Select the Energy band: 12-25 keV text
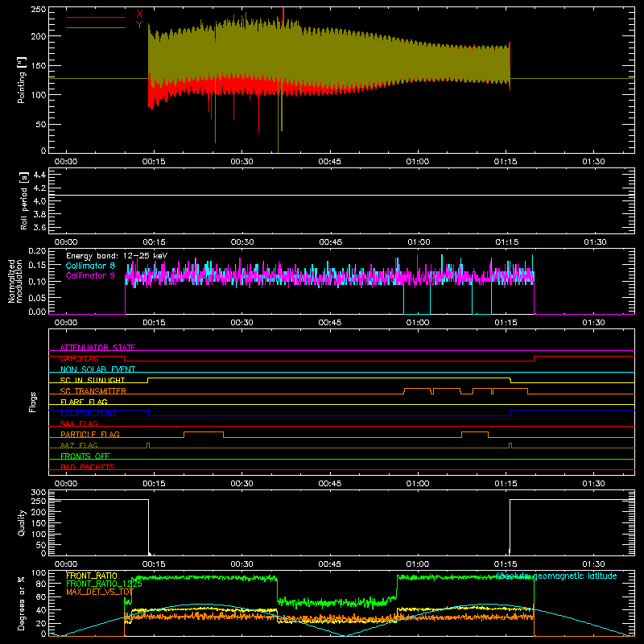The image size is (644, 644). (117, 256)
